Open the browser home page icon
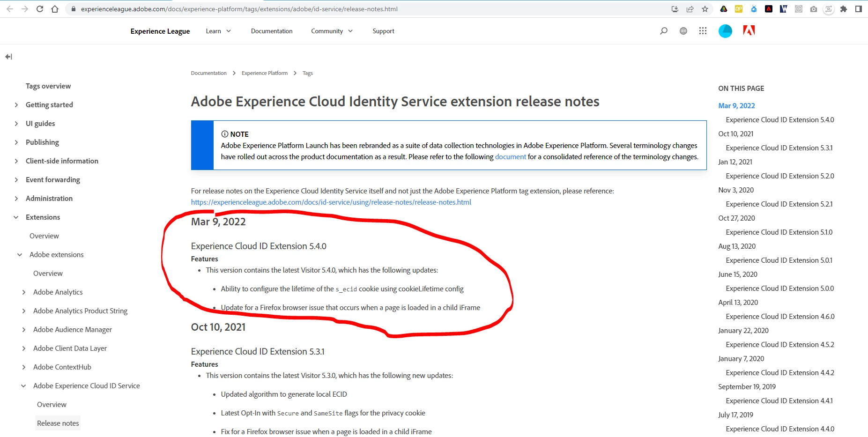868x437 pixels. pyautogui.click(x=55, y=9)
